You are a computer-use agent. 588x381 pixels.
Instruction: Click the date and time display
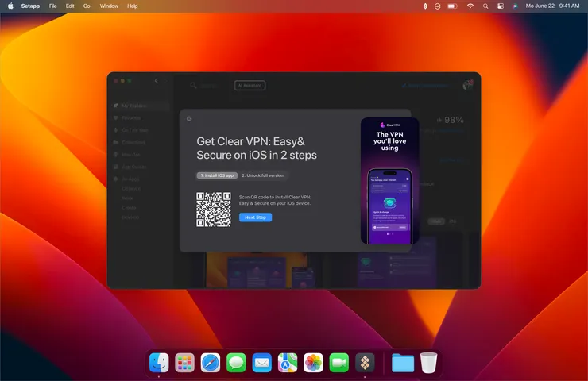[x=552, y=6]
